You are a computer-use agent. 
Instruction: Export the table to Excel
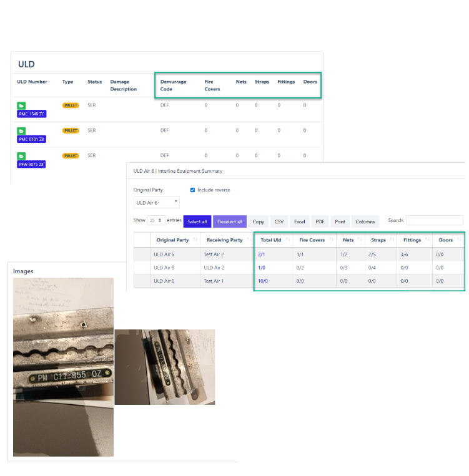tap(300, 221)
